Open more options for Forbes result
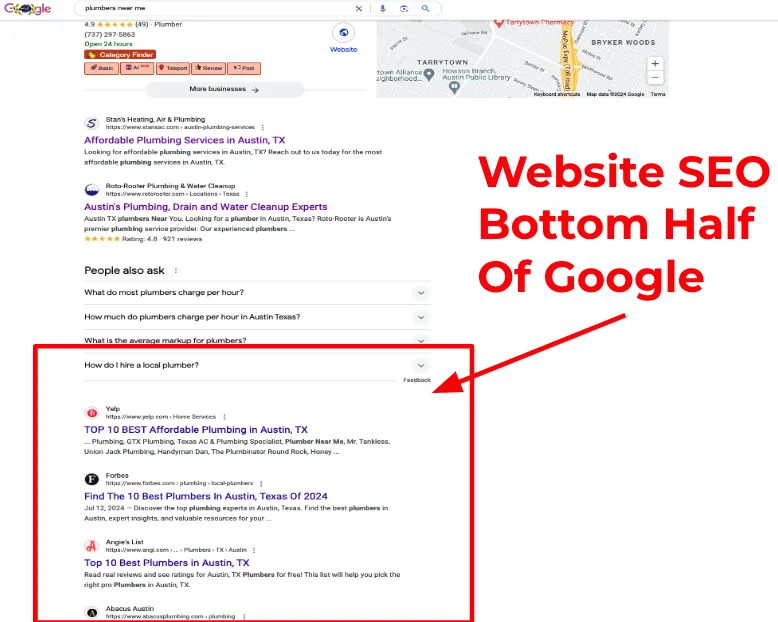778x622 pixels. point(261,484)
